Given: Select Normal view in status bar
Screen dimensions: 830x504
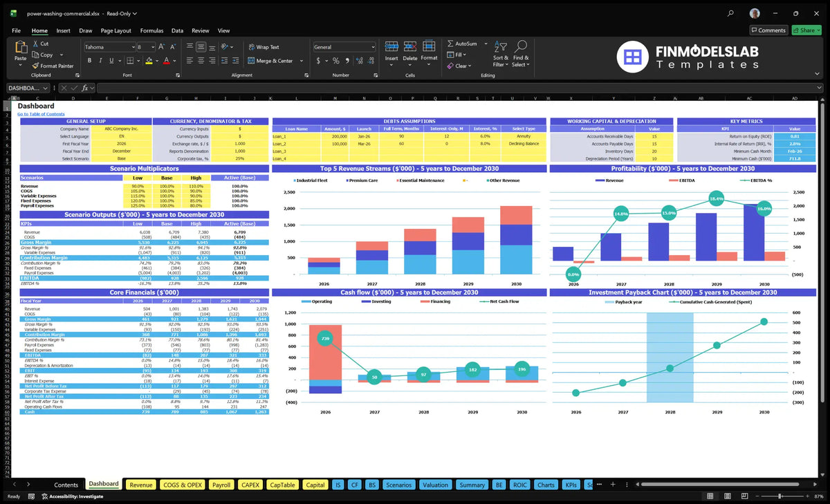Looking at the screenshot, I should (710, 496).
